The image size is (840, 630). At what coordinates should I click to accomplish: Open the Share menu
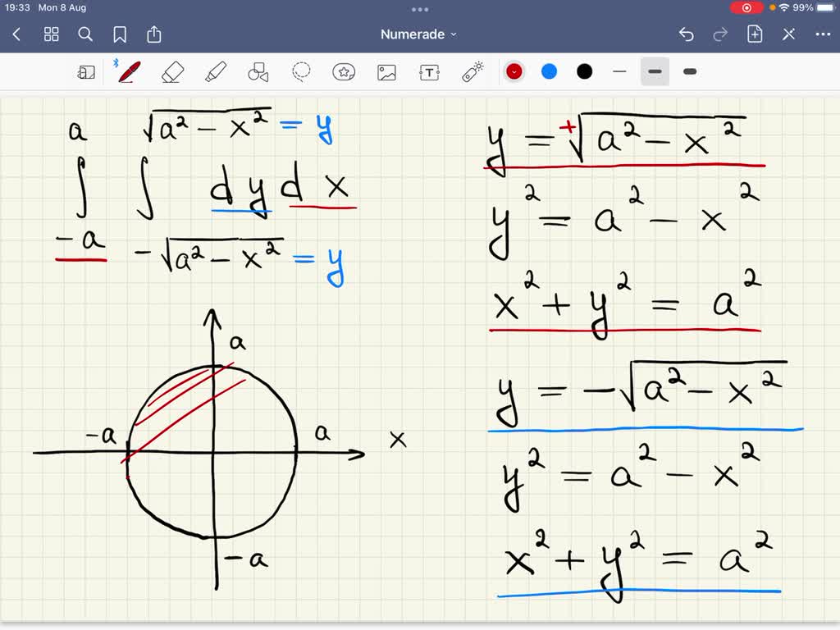[154, 34]
